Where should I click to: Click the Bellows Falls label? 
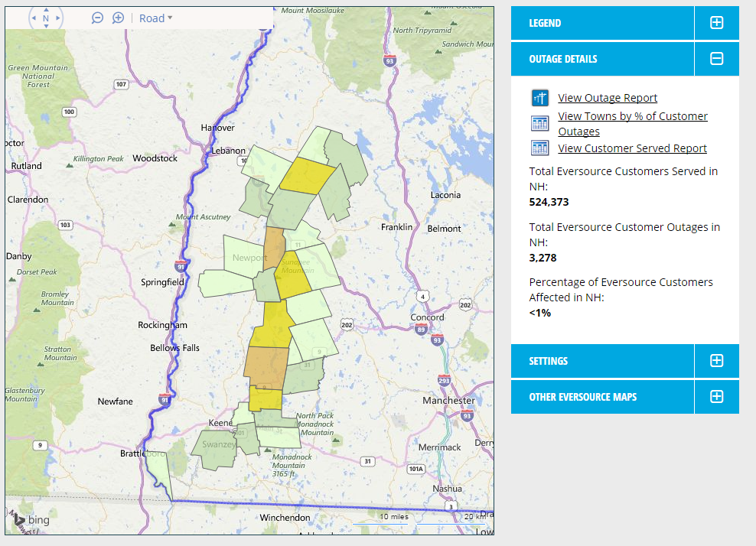[x=174, y=348]
